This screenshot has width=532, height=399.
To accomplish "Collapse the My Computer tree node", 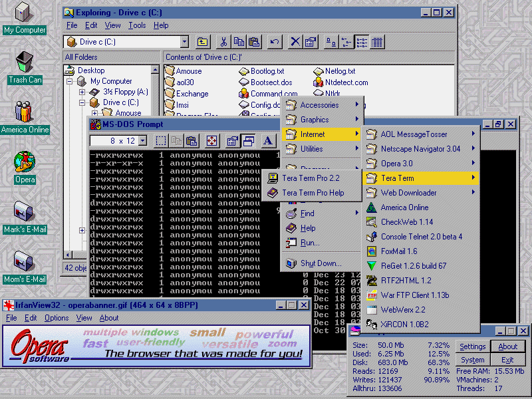I will click(x=70, y=81).
